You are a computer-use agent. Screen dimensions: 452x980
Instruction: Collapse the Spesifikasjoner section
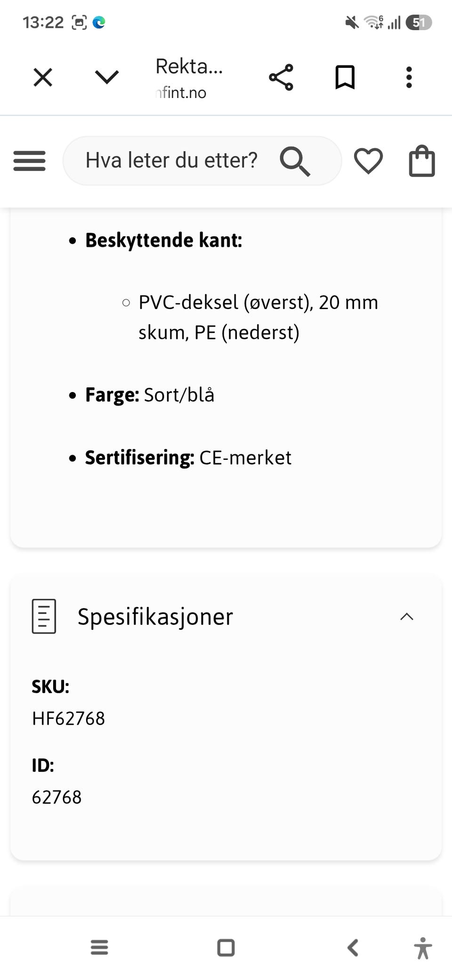[x=407, y=617]
